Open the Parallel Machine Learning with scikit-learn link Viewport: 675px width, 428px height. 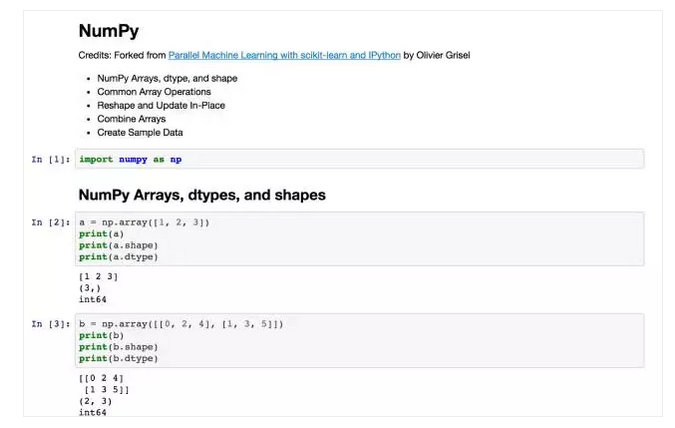284,55
